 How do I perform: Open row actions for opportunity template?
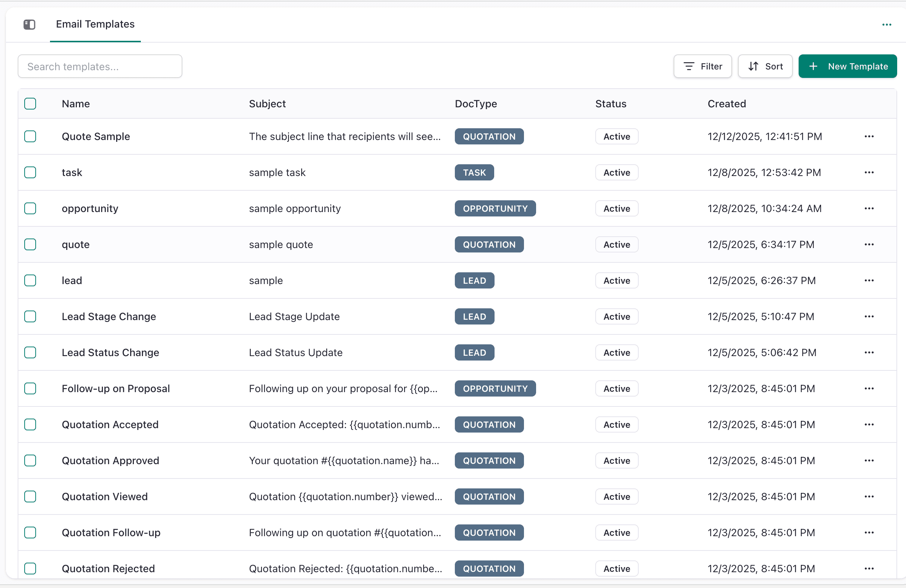(869, 209)
